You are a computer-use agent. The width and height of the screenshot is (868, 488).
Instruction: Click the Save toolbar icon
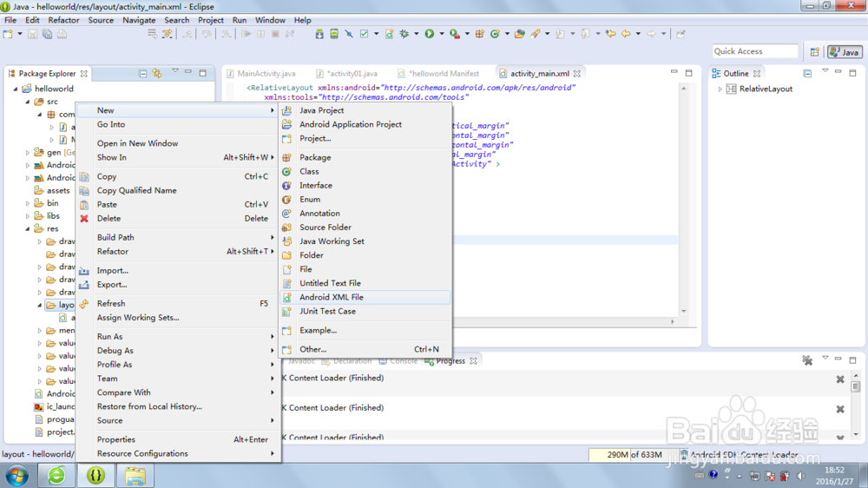33,34
